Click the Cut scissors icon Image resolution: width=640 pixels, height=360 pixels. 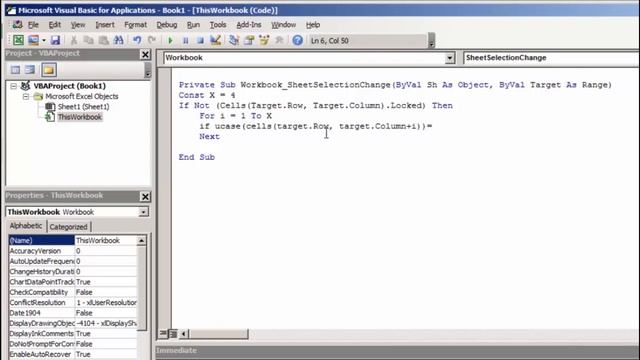(x=74, y=40)
